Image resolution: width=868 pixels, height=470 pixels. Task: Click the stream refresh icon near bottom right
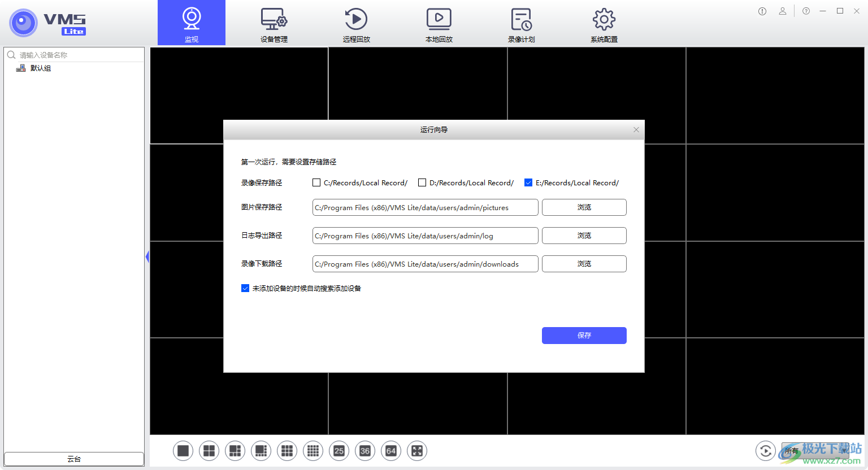766,451
